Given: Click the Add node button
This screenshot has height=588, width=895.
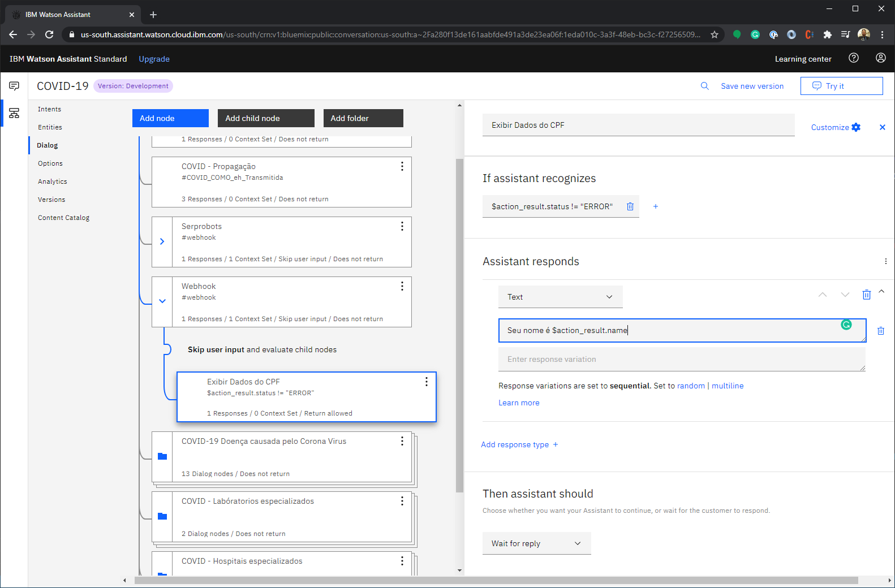Looking at the screenshot, I should 170,118.
